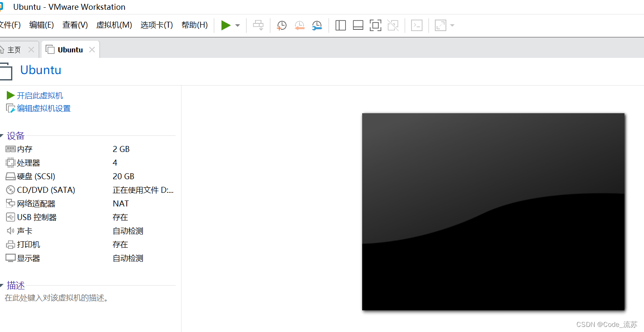Click the description field 在此处键入对该虚拟机的描述
The height and width of the screenshot is (332, 644).
pos(57,298)
